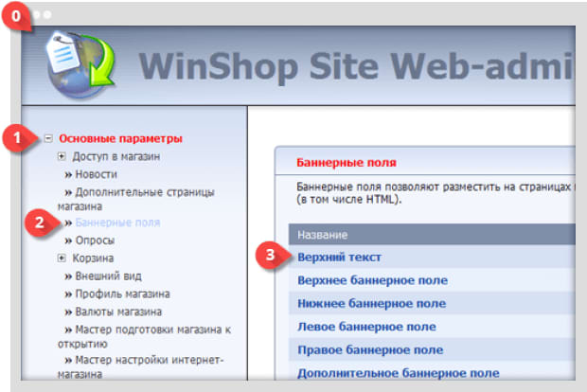
Task: Open Правое баннерное поле entry
Action: tap(370, 350)
